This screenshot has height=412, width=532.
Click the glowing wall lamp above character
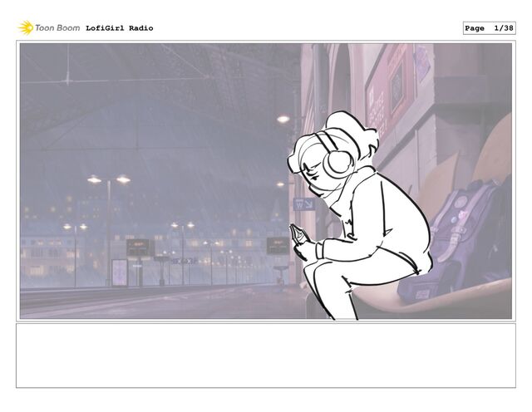pyautogui.click(x=283, y=119)
